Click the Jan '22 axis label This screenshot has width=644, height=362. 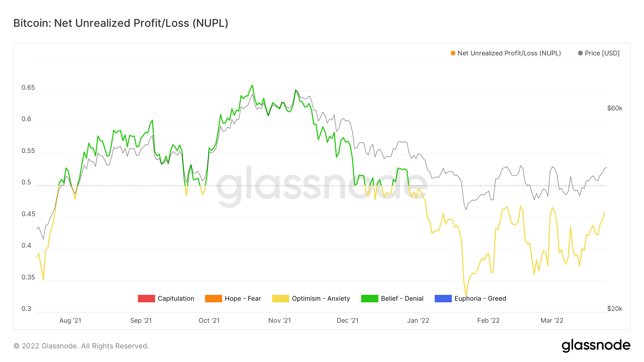click(x=418, y=321)
